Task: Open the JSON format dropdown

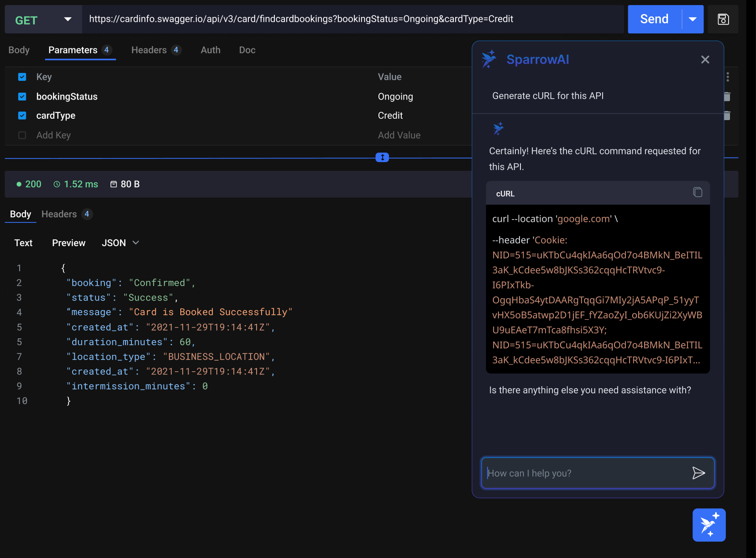Action: (x=121, y=243)
